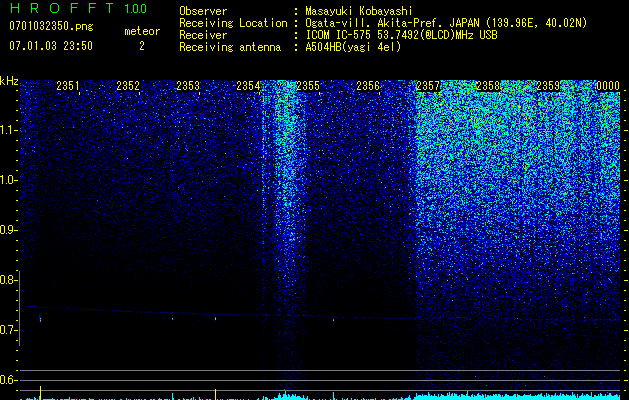Click the meteor echo spot near 2353

click(x=215, y=319)
